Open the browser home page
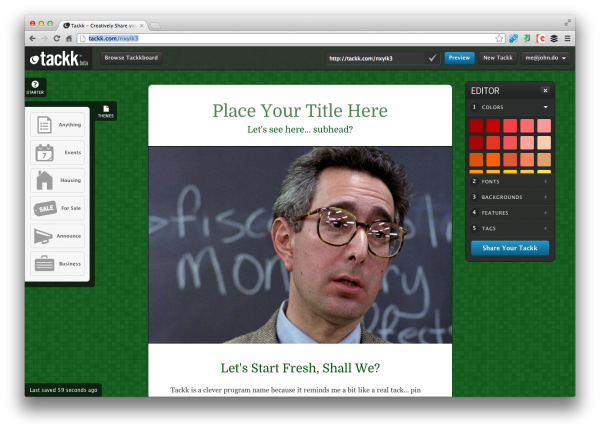 [69, 38]
